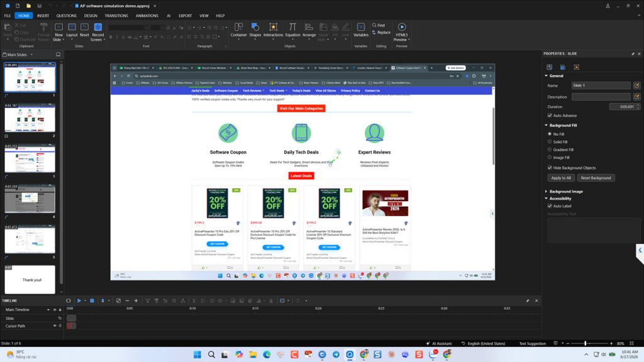Expand the Background Image section
Viewport: 644px width, 362px height.
(x=546, y=191)
